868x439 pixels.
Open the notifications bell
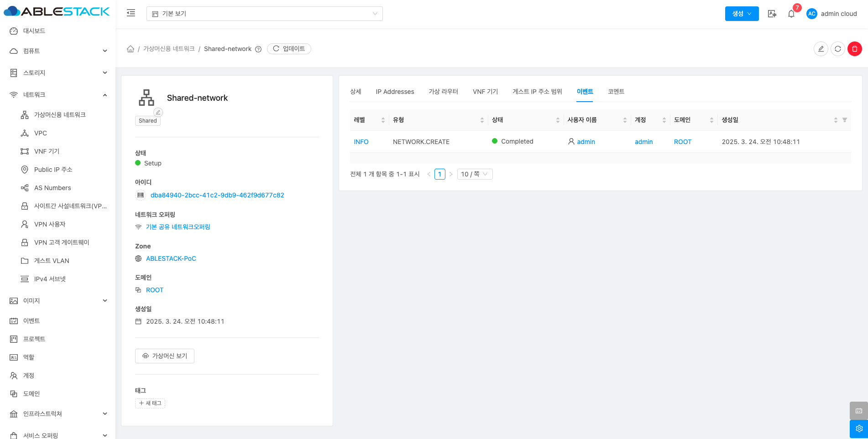(x=791, y=14)
